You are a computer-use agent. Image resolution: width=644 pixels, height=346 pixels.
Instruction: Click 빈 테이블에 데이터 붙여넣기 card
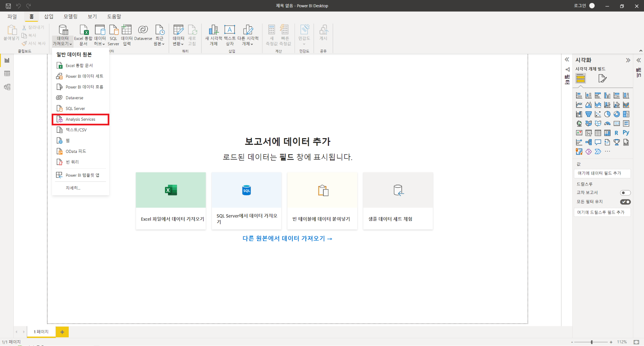322,201
